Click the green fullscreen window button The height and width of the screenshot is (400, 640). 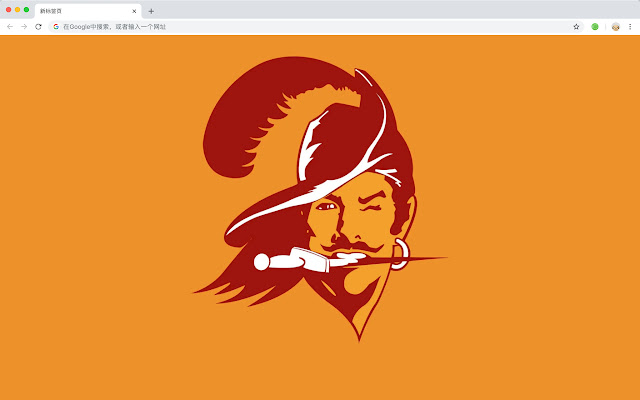tap(27, 9)
